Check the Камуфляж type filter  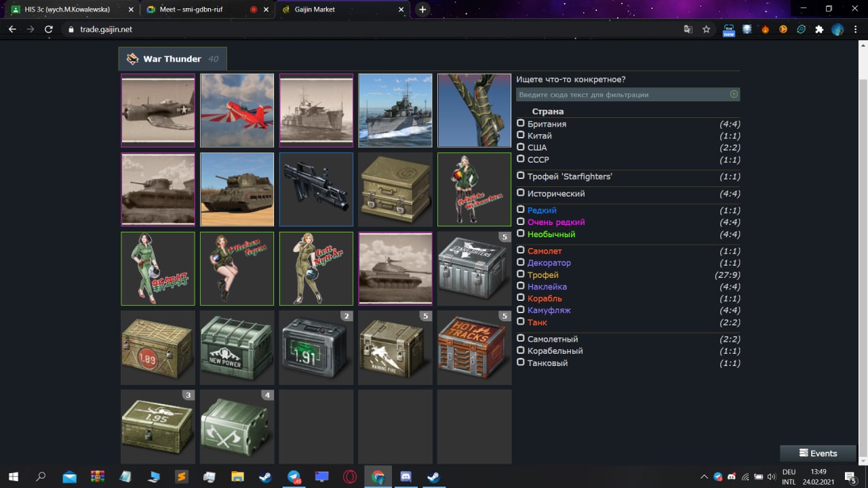(x=521, y=310)
